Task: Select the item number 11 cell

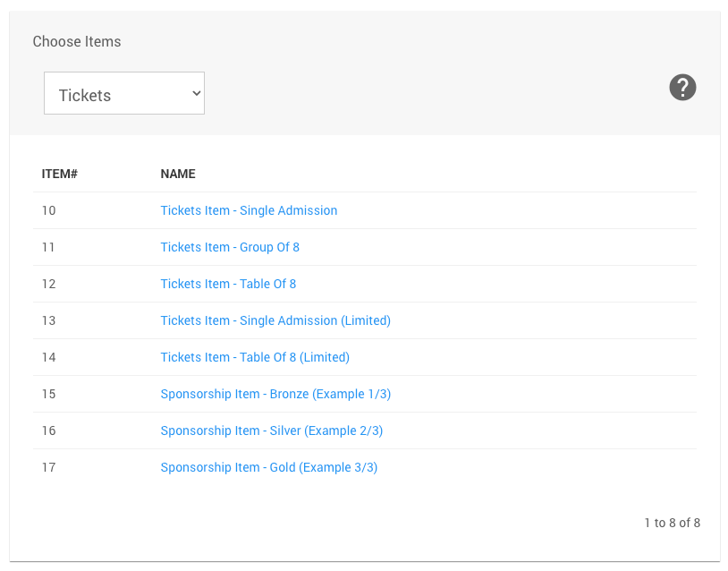Action: pos(49,247)
